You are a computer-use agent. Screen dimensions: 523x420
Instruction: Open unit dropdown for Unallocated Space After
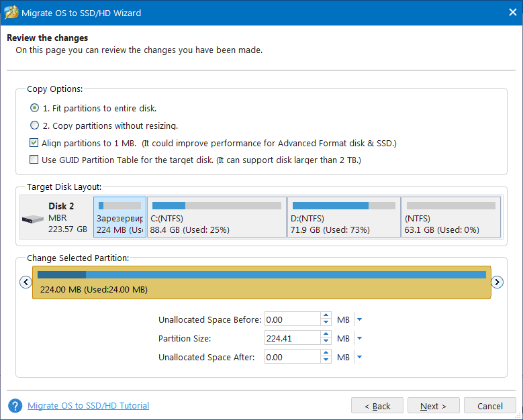(359, 358)
